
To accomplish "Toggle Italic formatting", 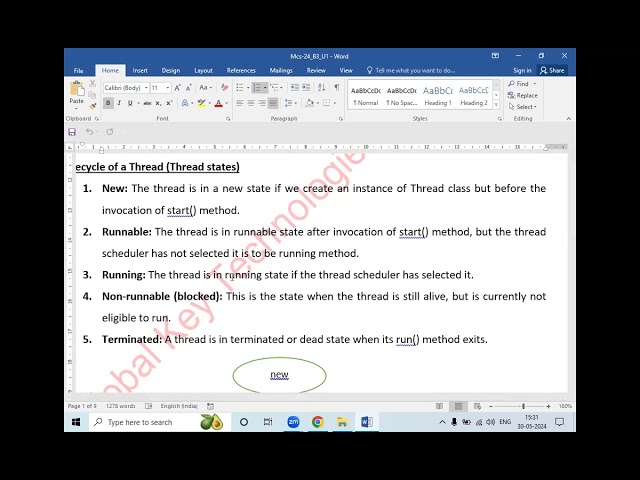I will click(119, 103).
